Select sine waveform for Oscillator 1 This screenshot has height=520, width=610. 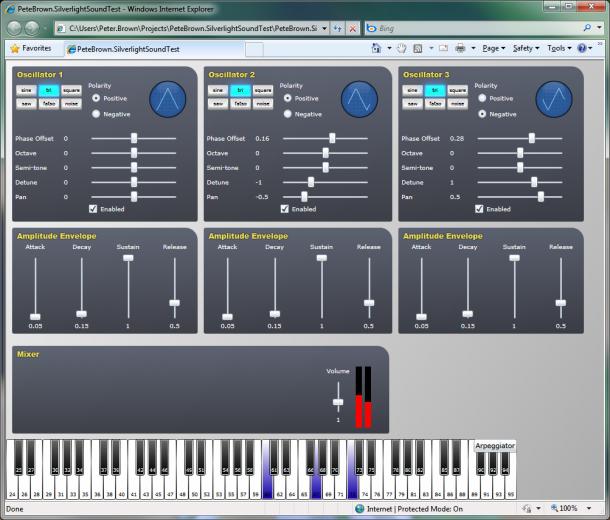[26, 90]
